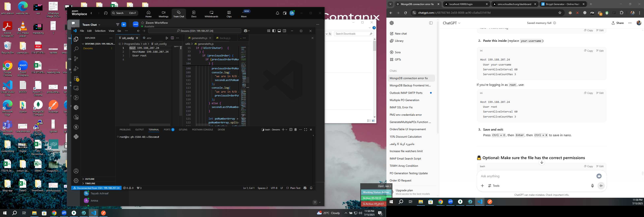The height and width of the screenshot is (217, 644).
Task: Open the Thunder Client lightning icon in VS Code
Action: point(76,127)
